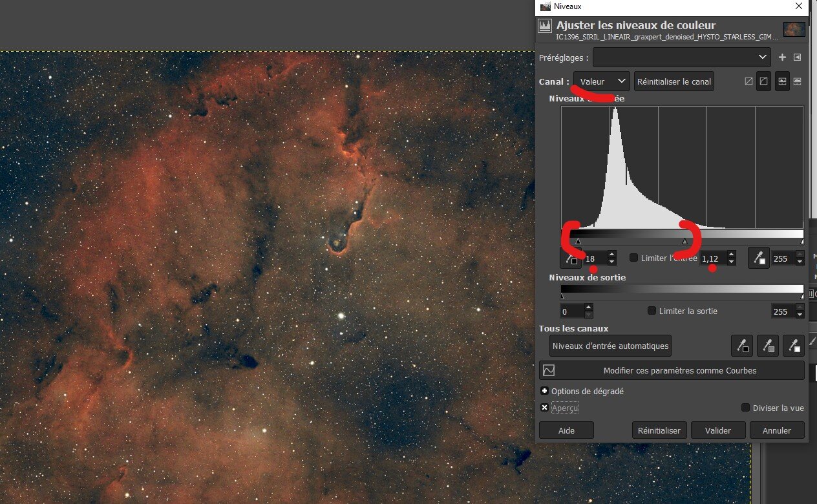The height and width of the screenshot is (504, 817).
Task: Enable Limiter la sortie checkbox
Action: point(652,311)
